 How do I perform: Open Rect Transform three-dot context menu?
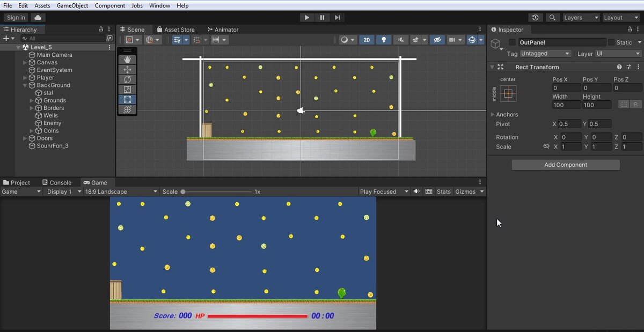point(638,67)
